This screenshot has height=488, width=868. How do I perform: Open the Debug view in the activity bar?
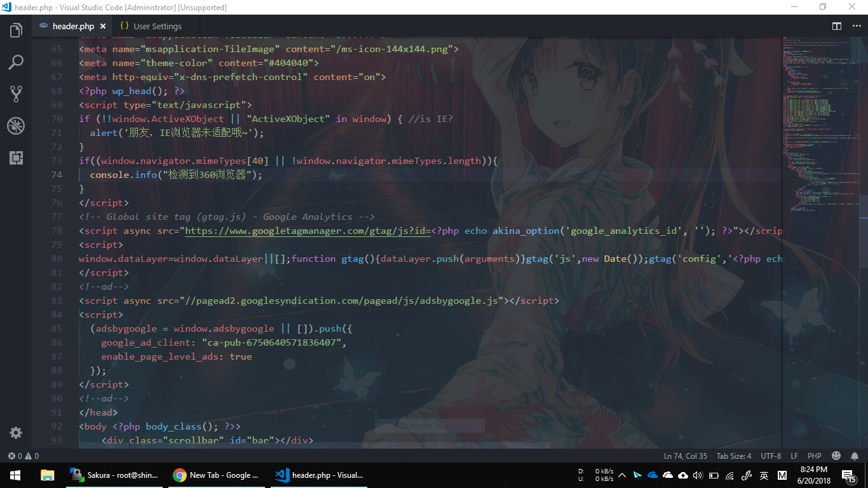(16, 126)
